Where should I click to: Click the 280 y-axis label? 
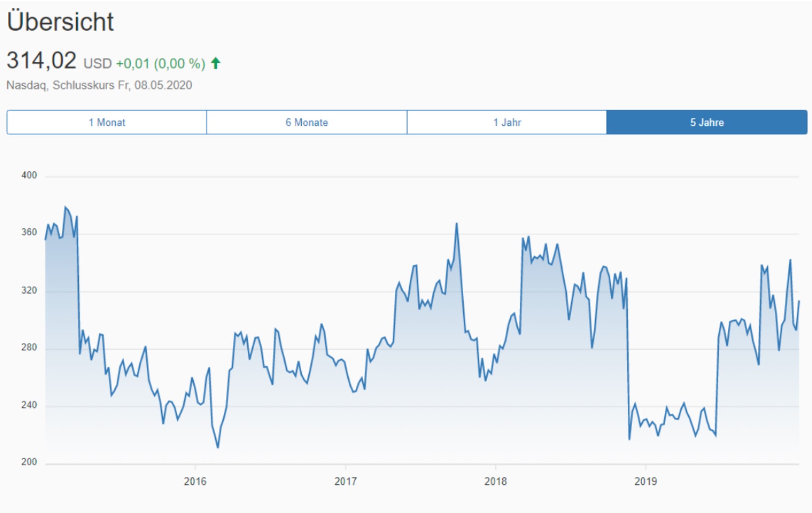pos(29,348)
